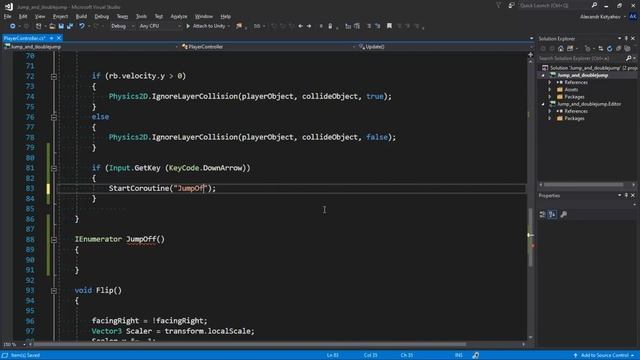The height and width of the screenshot is (360, 640).
Task: Click notifications filter icon in title bar
Action: 499,5
